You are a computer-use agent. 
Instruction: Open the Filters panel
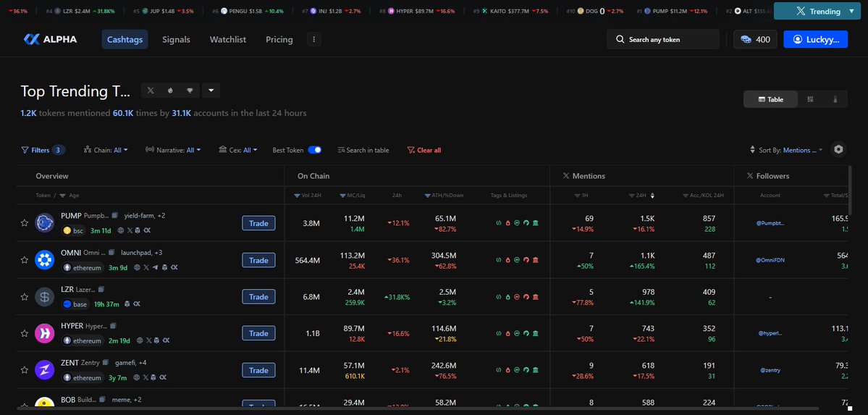click(43, 150)
